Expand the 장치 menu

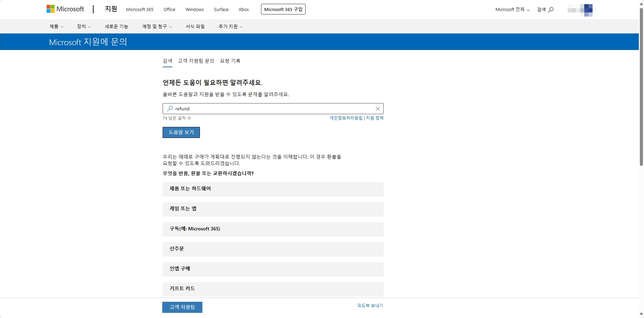click(84, 27)
